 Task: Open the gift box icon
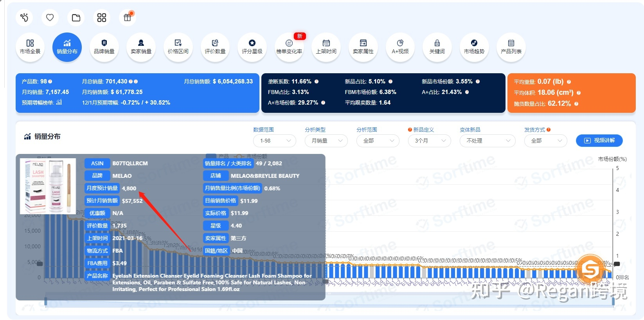128,18
